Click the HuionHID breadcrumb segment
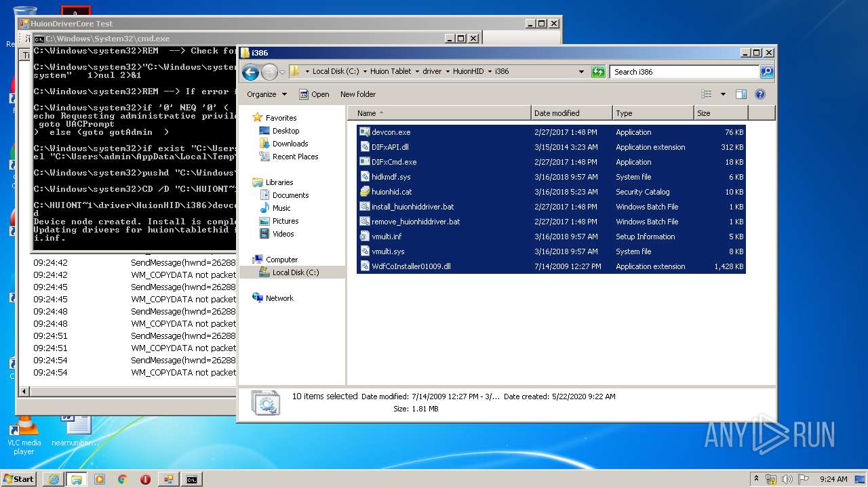The width and height of the screenshot is (868, 488). pos(468,71)
